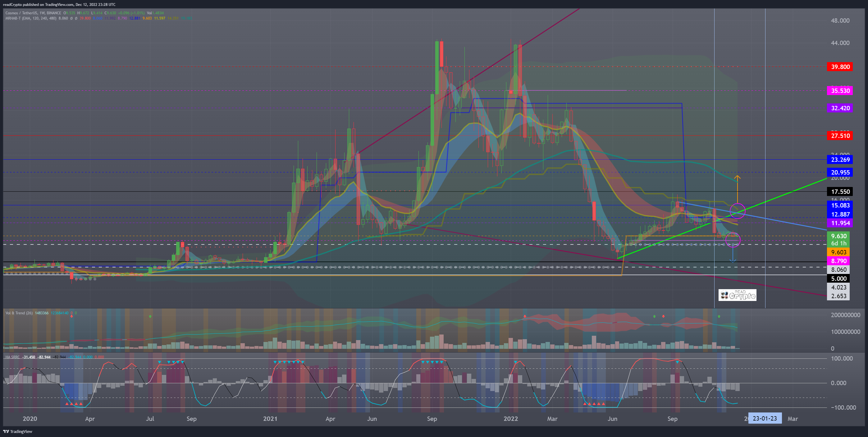Image resolution: width=868 pixels, height=437 pixels.
Task: Click the HA SRRC indicator title
Action: point(12,357)
